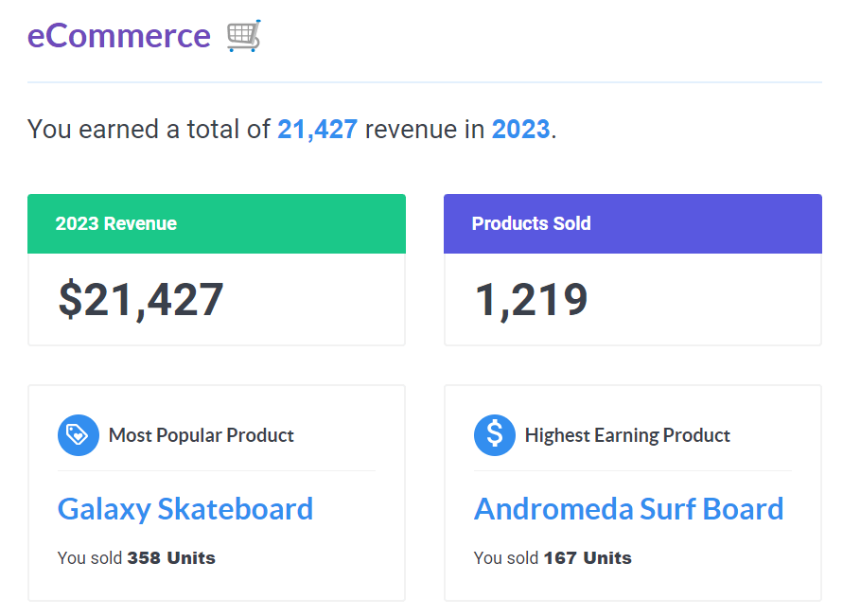Viewport: 843px width, 616px height.
Task: Click the shopping cart icon beside eCommerce
Action: tap(241, 34)
